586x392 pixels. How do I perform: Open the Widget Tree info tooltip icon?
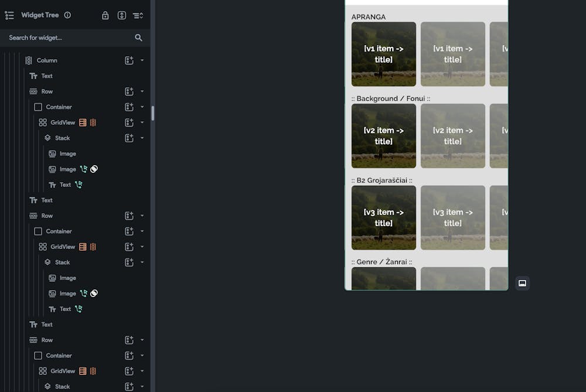point(67,15)
